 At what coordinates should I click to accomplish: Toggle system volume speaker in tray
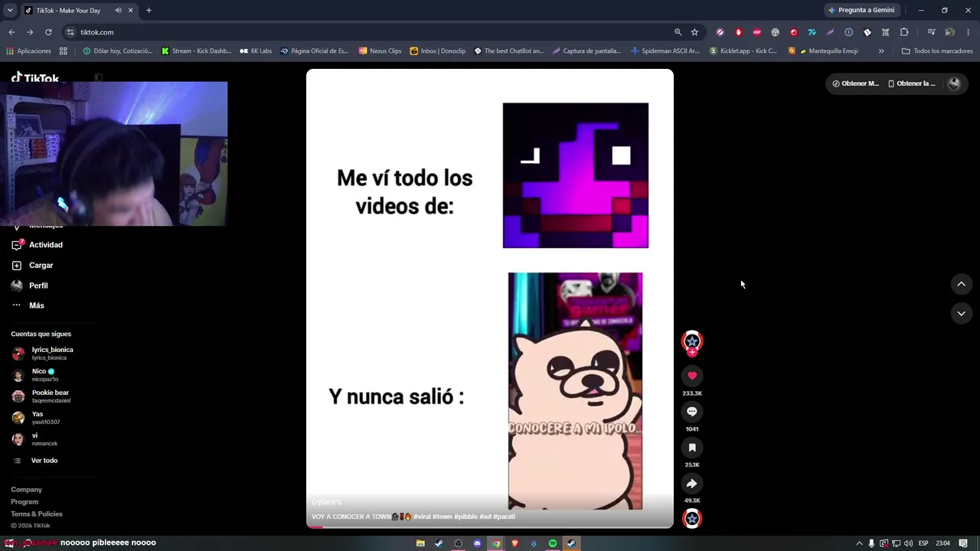908,543
